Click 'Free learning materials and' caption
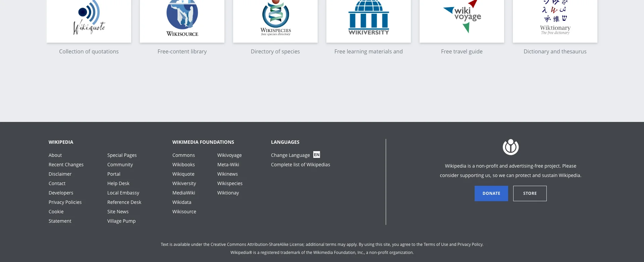 point(369,51)
